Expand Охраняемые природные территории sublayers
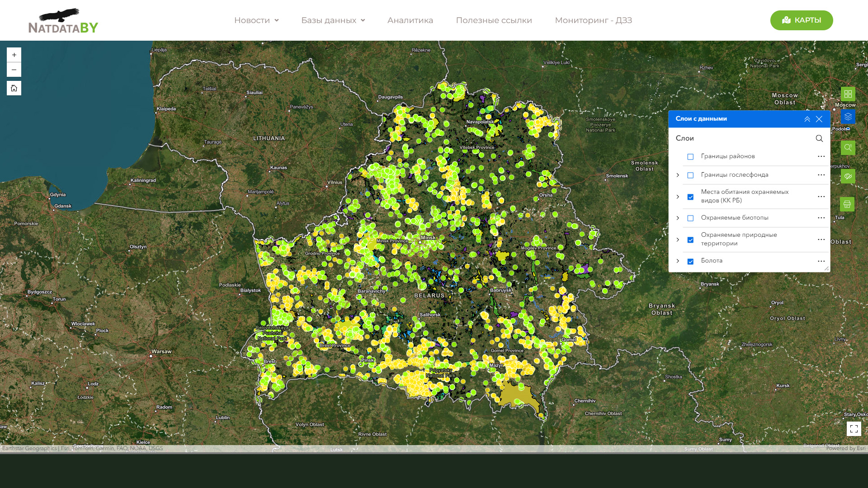 coord(678,240)
